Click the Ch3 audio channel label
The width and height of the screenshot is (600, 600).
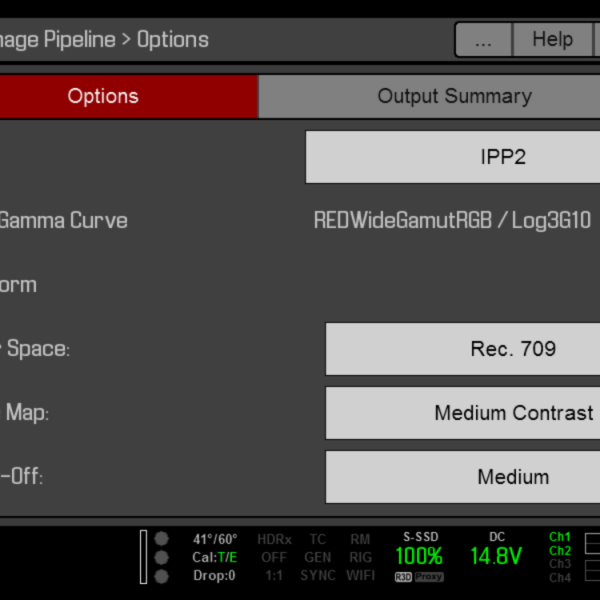[560, 564]
